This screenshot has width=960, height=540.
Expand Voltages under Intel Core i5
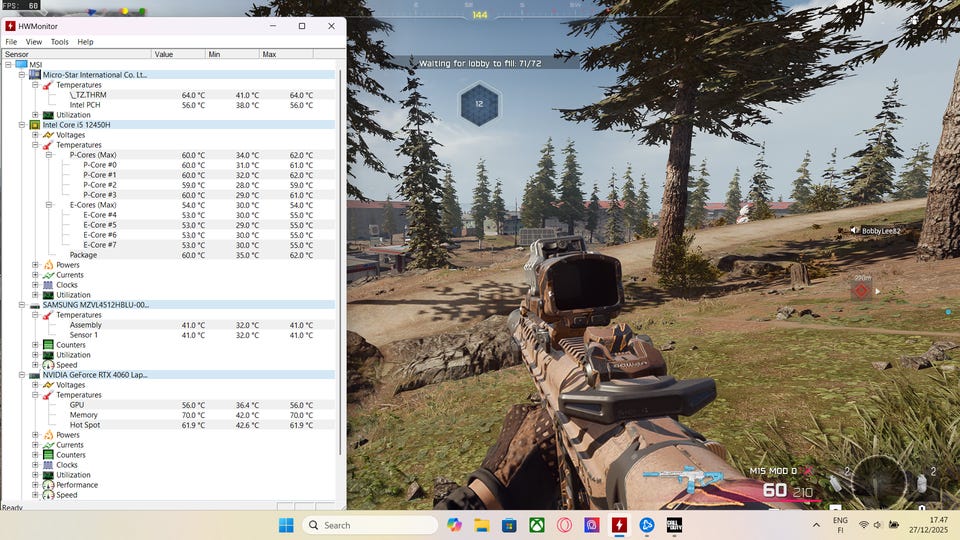coord(36,135)
